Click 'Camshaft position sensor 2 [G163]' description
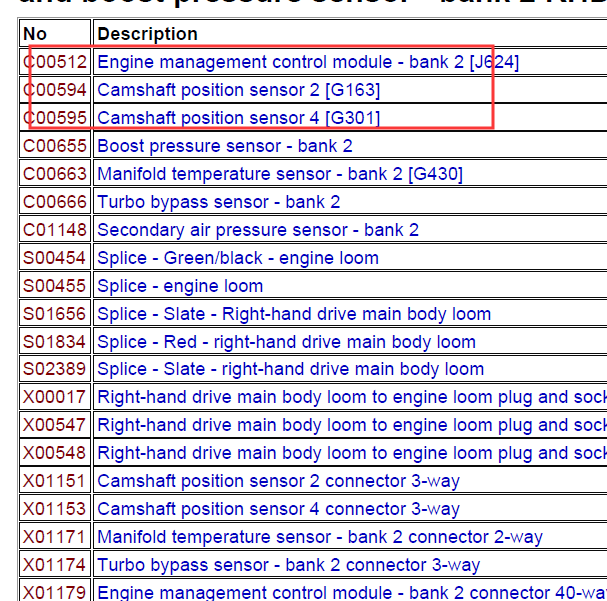This screenshot has width=607, height=601. click(x=238, y=90)
